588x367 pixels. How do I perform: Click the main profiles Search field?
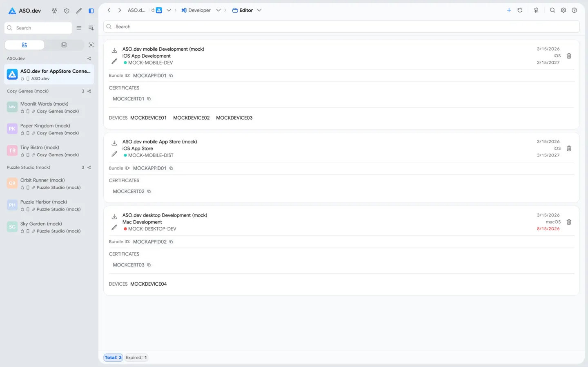point(341,27)
